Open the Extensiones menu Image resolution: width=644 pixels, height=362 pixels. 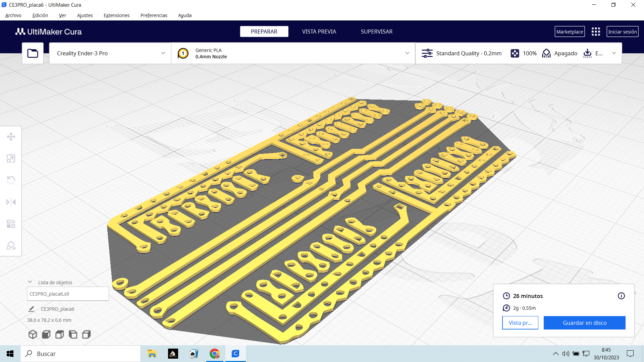116,15
